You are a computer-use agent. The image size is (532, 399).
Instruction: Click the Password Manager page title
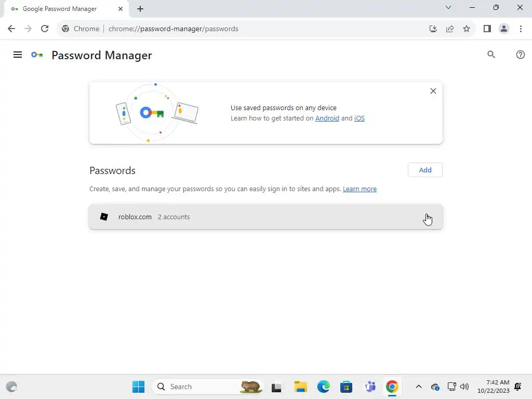click(102, 55)
